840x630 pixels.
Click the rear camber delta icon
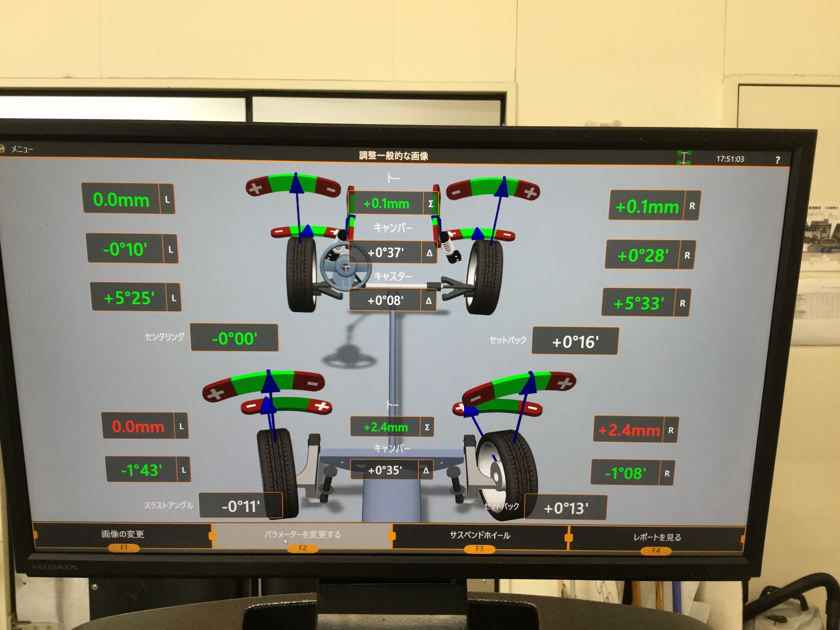pos(426,470)
